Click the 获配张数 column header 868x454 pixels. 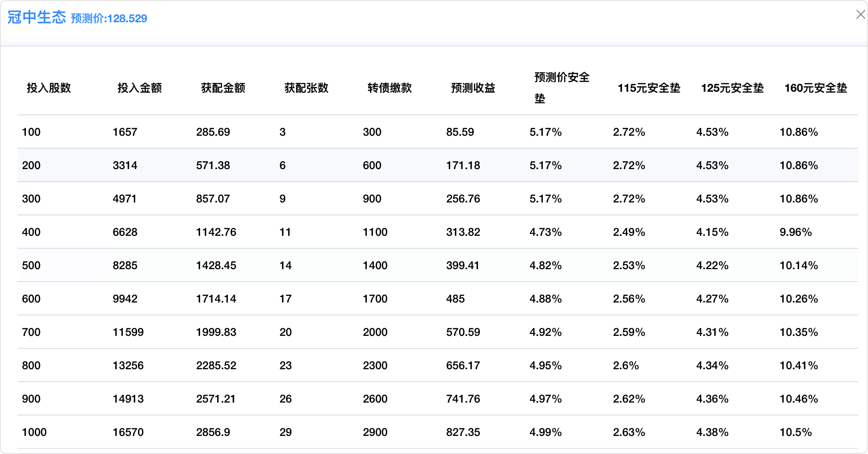tap(306, 88)
